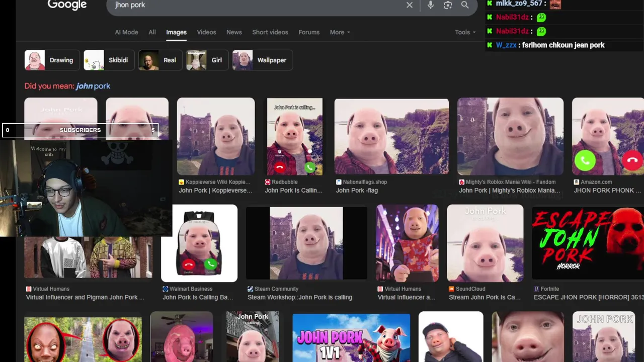Click 'John Pork Is Calling Ba...' Walmart caption

pos(198,297)
